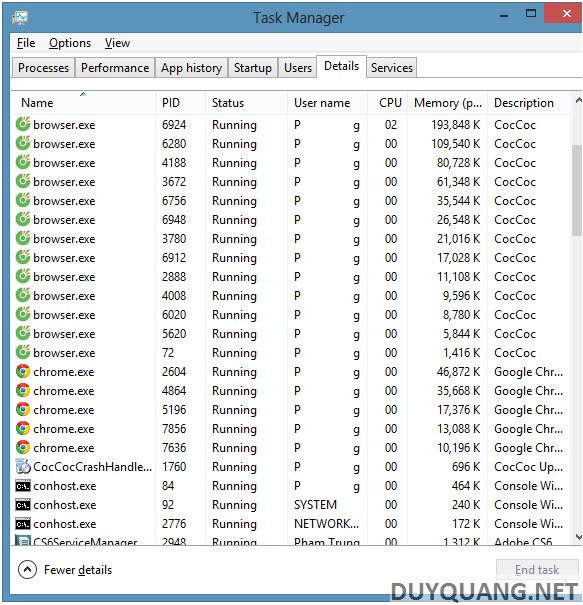Screen dimensions: 583x605
Task: Select the NETWORK... user name cell
Action: pos(326,524)
